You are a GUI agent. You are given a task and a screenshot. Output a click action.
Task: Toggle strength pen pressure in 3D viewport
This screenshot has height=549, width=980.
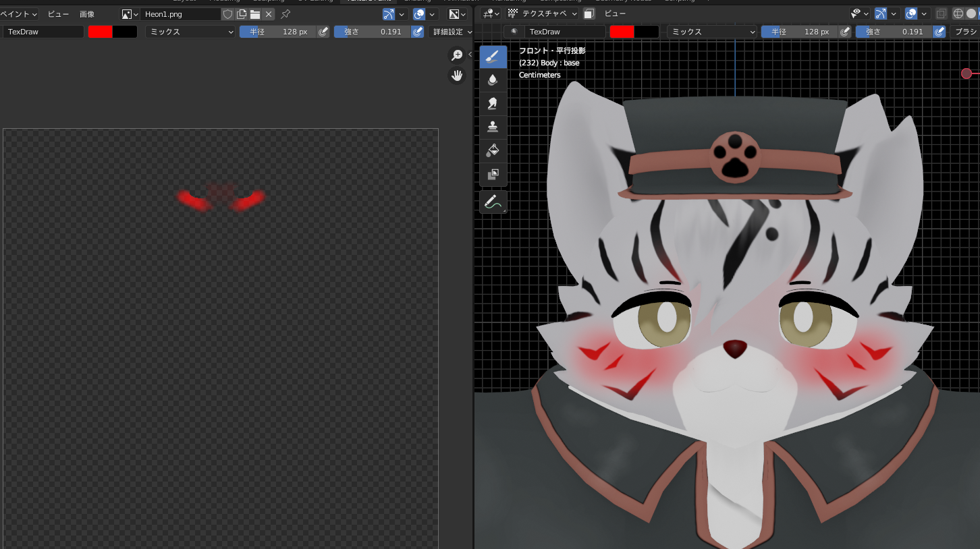point(940,32)
